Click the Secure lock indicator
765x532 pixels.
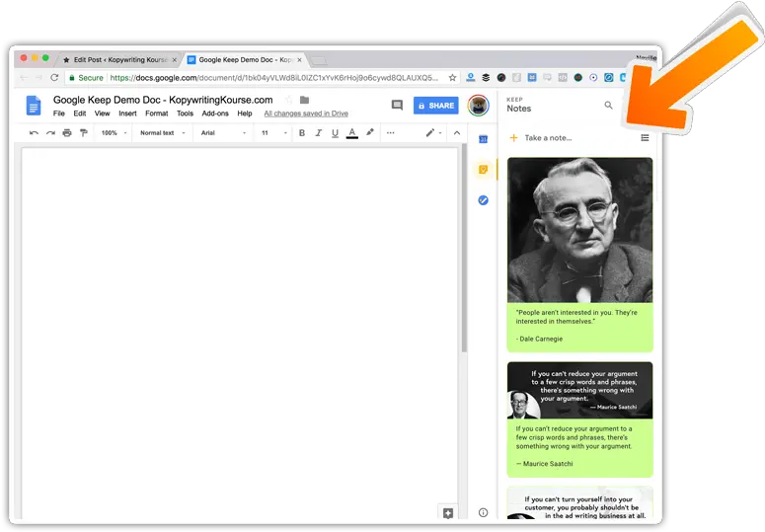click(x=86, y=78)
